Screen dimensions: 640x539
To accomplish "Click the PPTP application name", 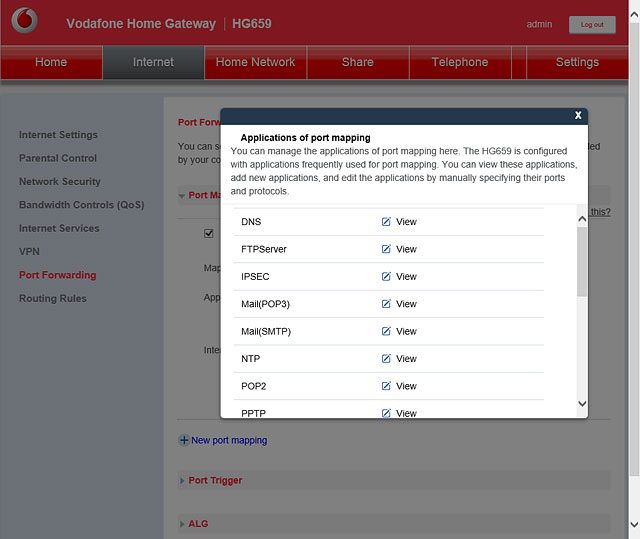I will (x=253, y=413).
